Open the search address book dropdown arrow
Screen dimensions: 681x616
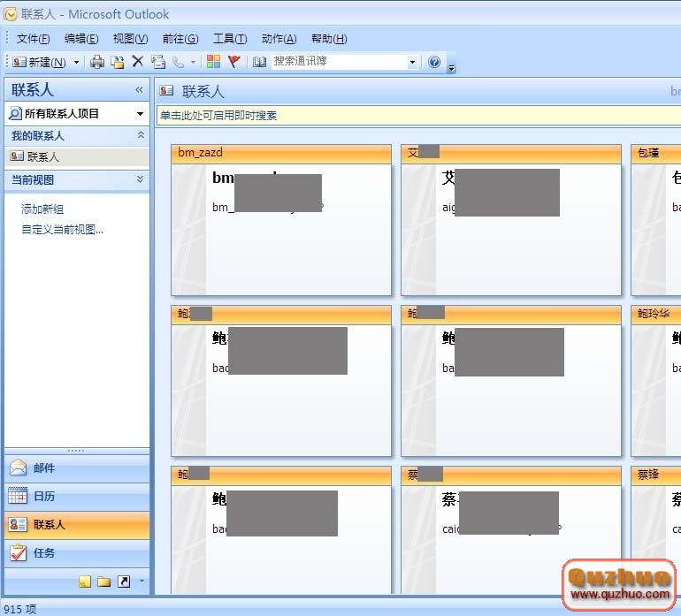(x=413, y=62)
